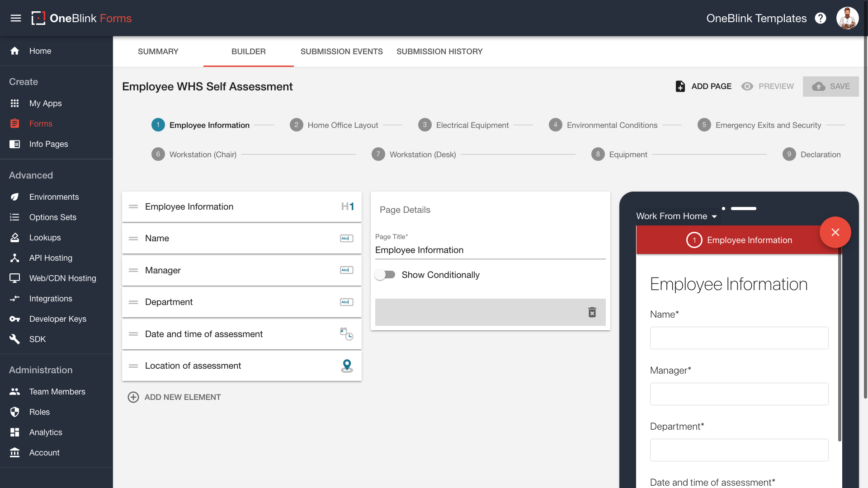Click the Add Page button
Viewport: 868px width, 488px height.
[x=703, y=86]
